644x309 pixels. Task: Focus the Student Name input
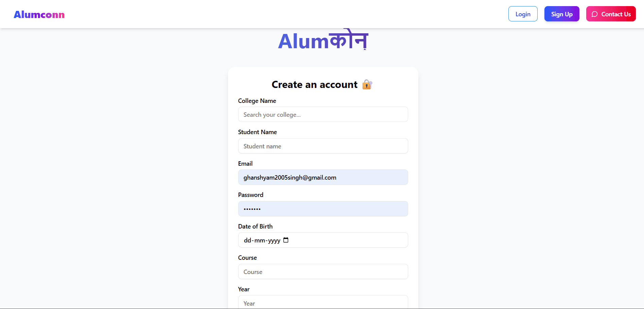(323, 146)
